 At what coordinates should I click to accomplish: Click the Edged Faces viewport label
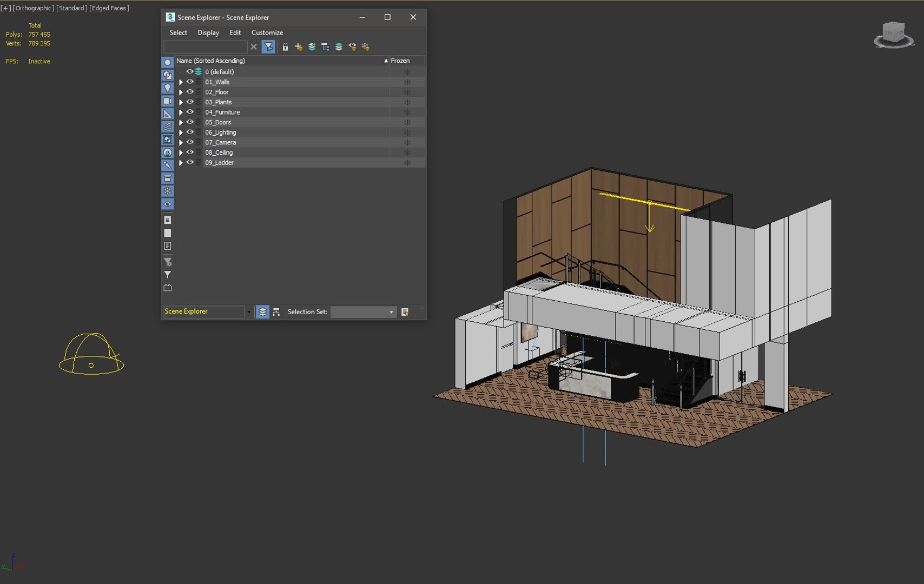tap(109, 8)
